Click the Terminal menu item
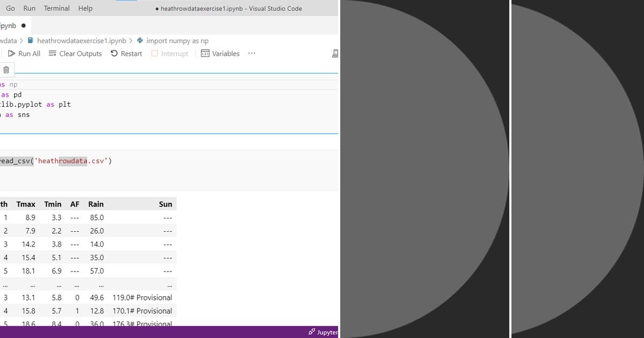Image resolution: width=644 pixels, height=338 pixels. point(56,8)
